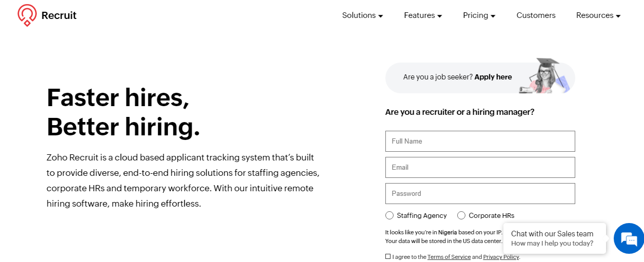Screen dimensions: 644x262
Task: Open the blue live chat bubble icon
Action: 628,238
